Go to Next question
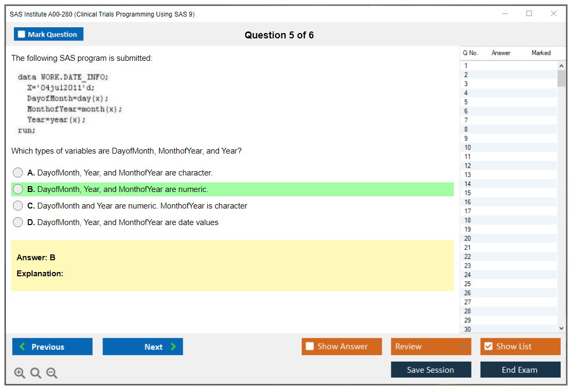 pos(143,347)
